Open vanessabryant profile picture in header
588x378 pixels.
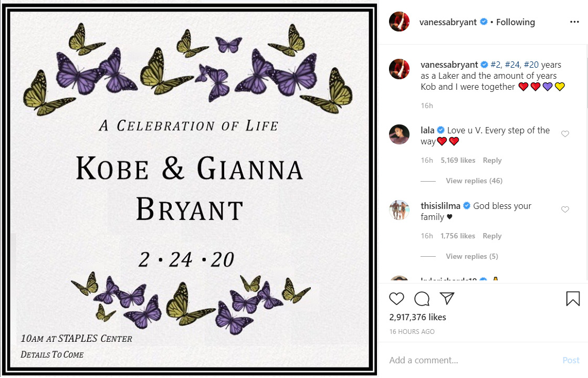click(400, 22)
